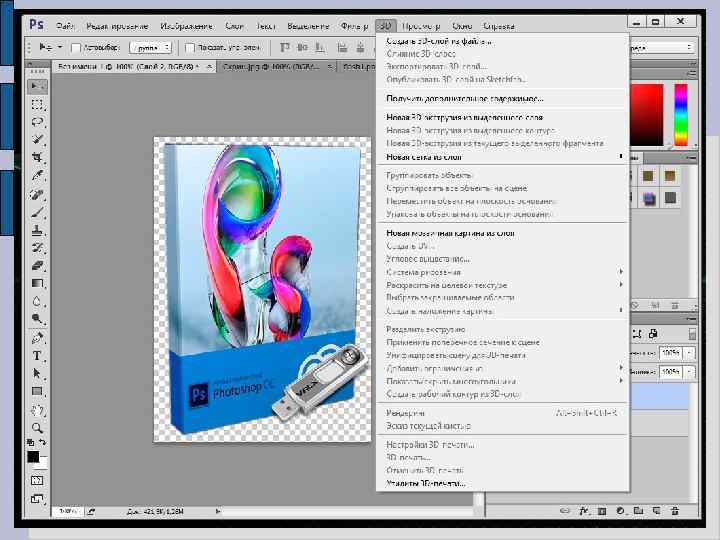Viewport: 720px width, 540px height.
Task: Create a new layer icon
Action: click(657, 511)
